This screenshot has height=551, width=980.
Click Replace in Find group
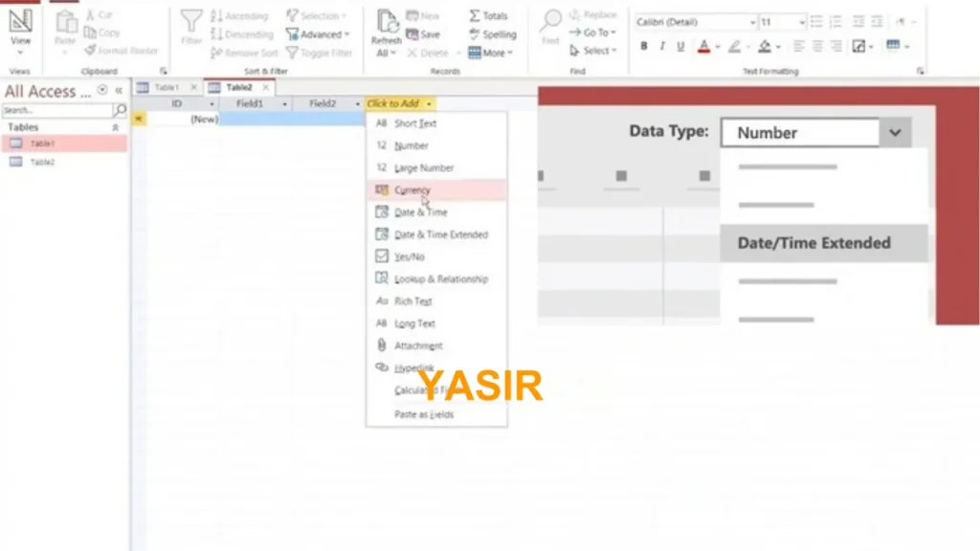pyautogui.click(x=592, y=14)
